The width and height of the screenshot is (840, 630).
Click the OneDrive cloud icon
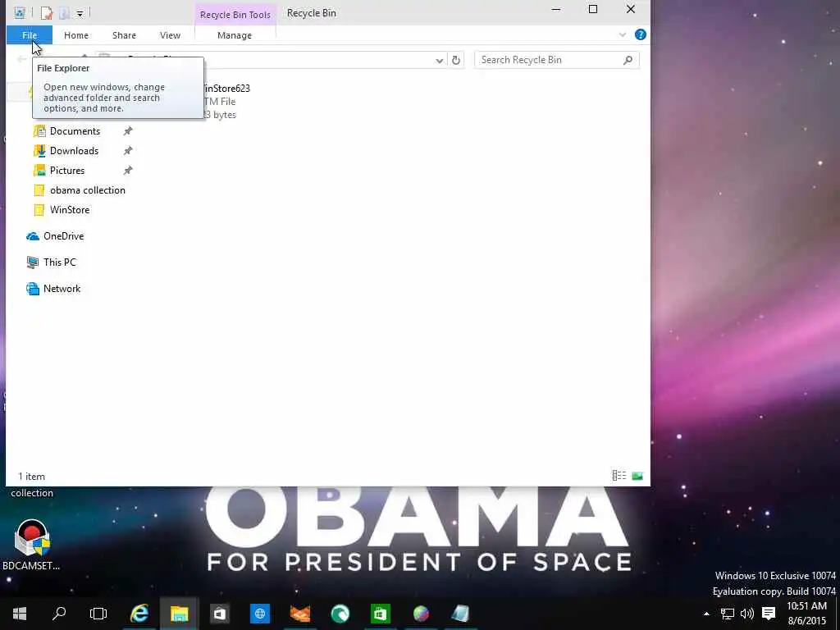(33, 236)
